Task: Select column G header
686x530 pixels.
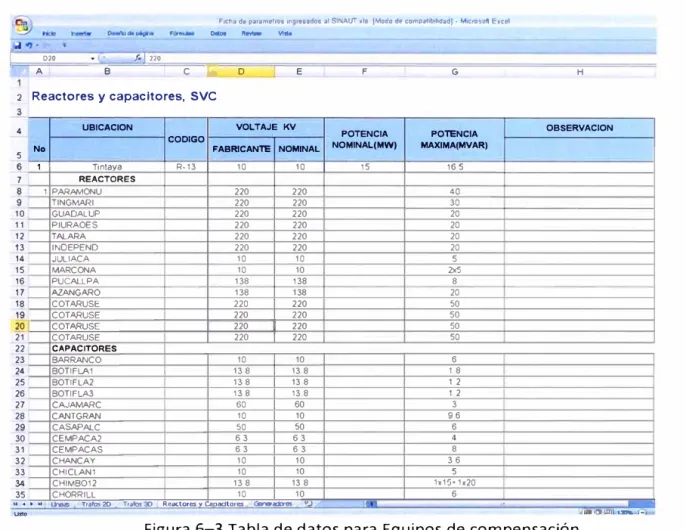Action: 455,71
